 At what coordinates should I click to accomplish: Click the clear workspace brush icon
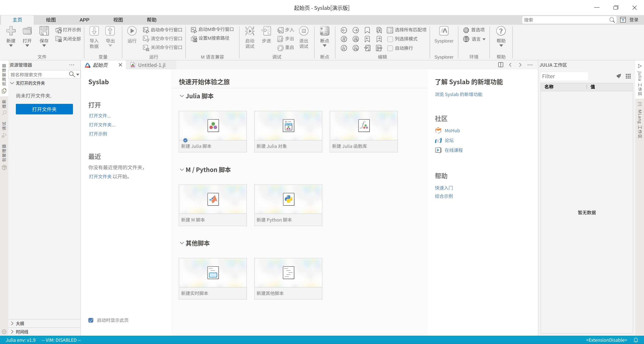pyautogui.click(x=619, y=76)
